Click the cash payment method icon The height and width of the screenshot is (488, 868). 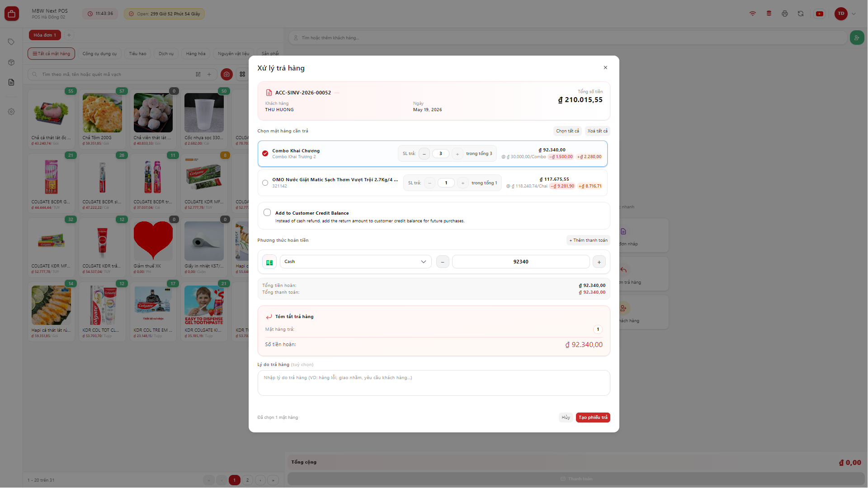(269, 262)
